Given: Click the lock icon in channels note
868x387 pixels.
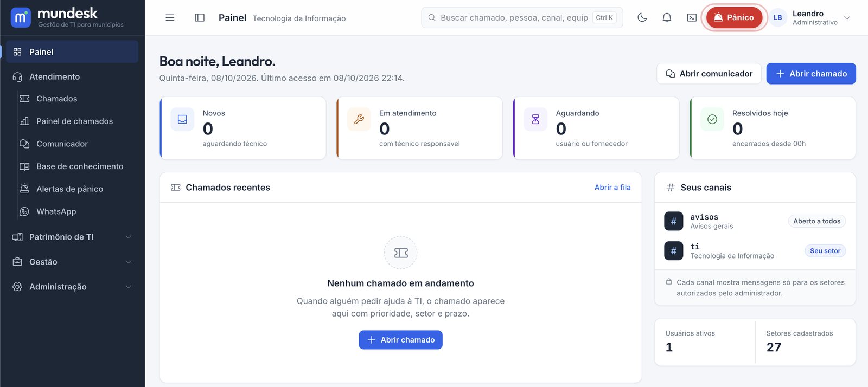Looking at the screenshot, I should coord(669,282).
